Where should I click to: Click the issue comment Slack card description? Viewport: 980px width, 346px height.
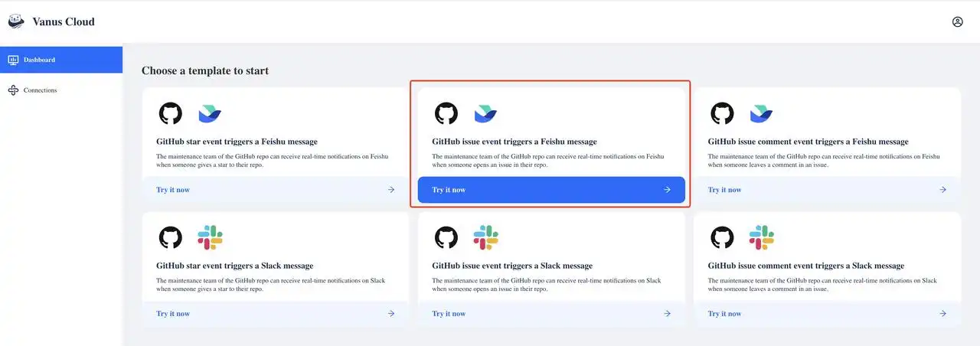pos(822,284)
